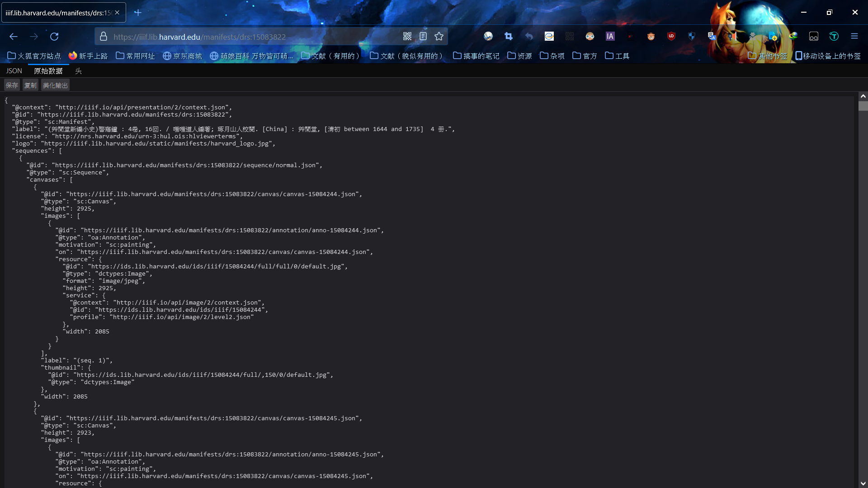
Task: Click the Tampermonkey monkey face extension icon
Action: (651, 37)
